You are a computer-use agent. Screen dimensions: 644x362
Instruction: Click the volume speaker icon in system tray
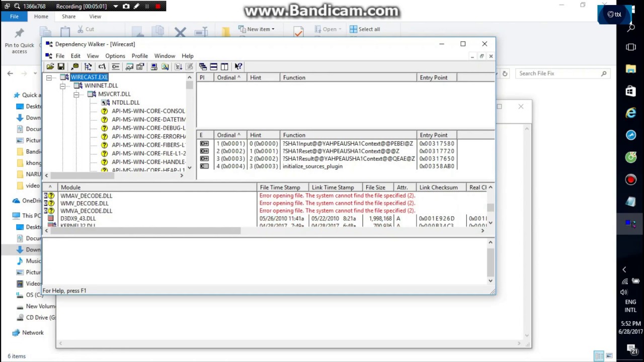pyautogui.click(x=624, y=292)
